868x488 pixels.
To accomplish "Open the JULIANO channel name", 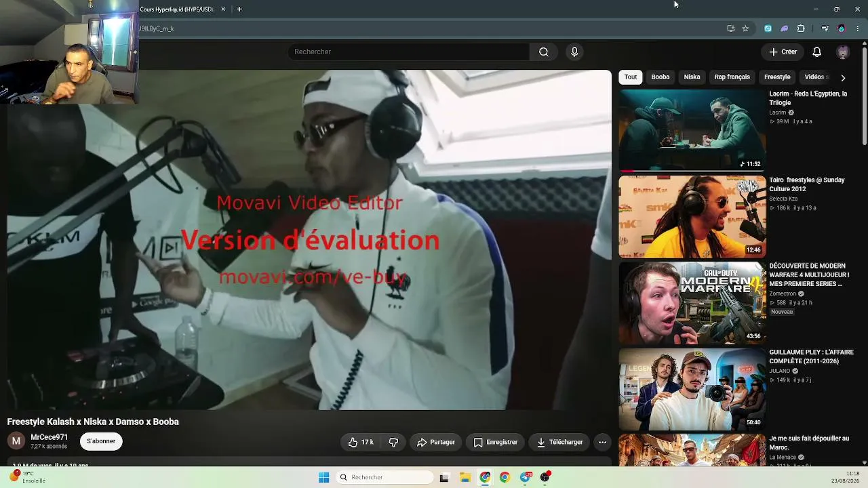I will tap(780, 371).
